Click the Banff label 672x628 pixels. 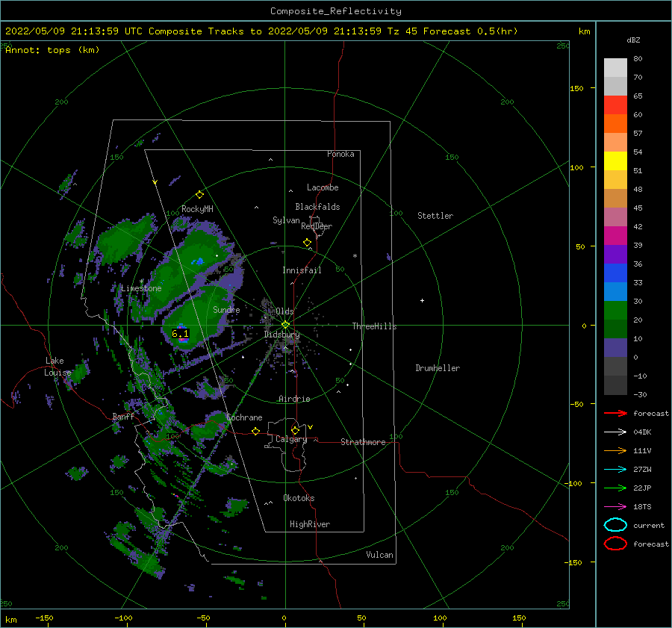tap(123, 417)
